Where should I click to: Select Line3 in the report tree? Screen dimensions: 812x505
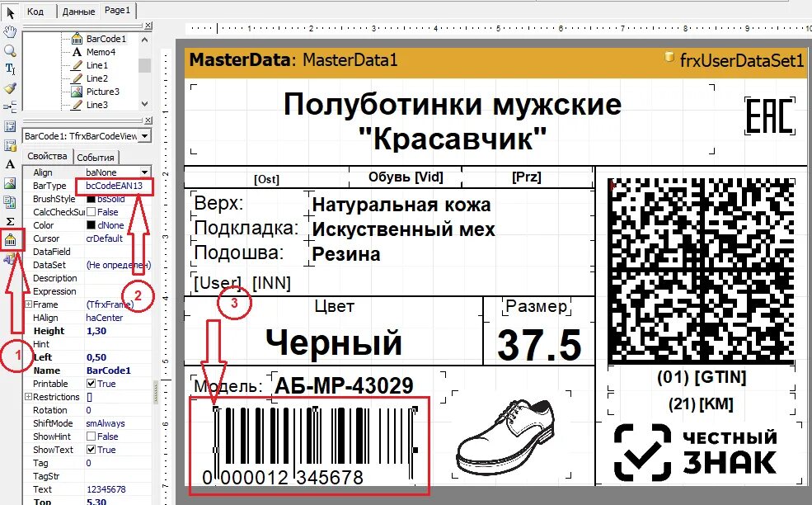tap(96, 105)
